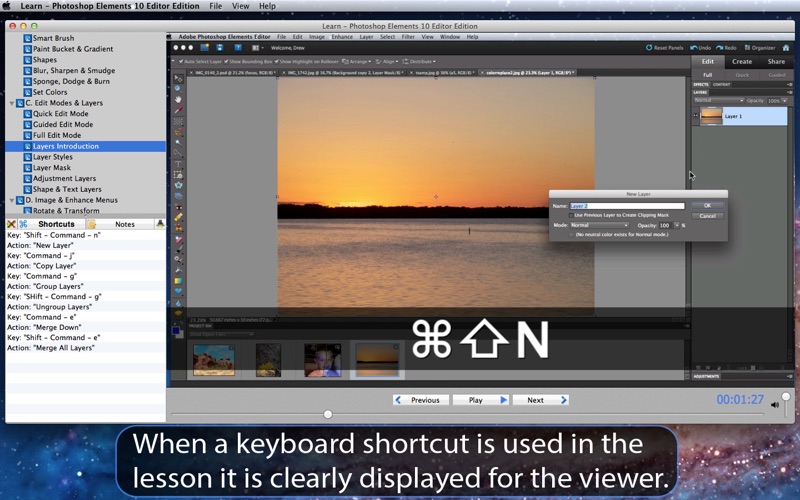Image resolution: width=800 pixels, height=500 pixels.
Task: Switch to the Share tab
Action: [x=776, y=61]
